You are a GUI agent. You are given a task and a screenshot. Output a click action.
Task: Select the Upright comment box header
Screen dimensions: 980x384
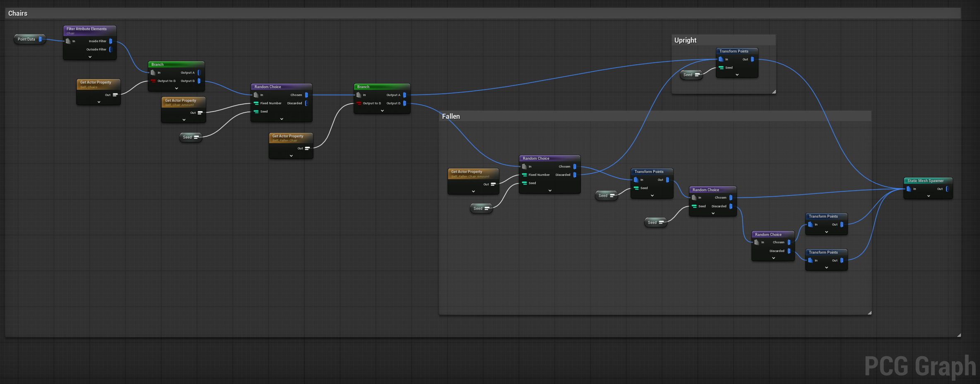tap(723, 40)
